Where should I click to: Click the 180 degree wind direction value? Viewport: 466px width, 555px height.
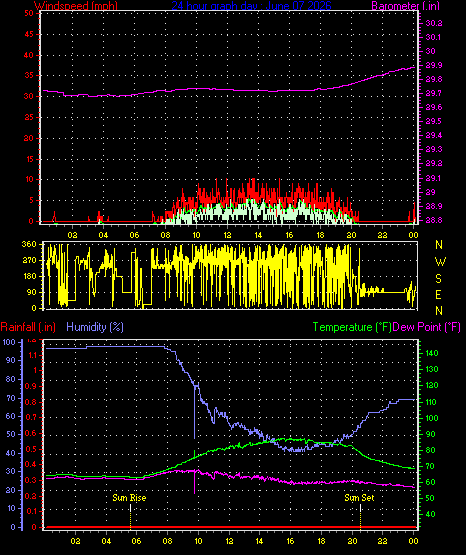click(x=29, y=276)
